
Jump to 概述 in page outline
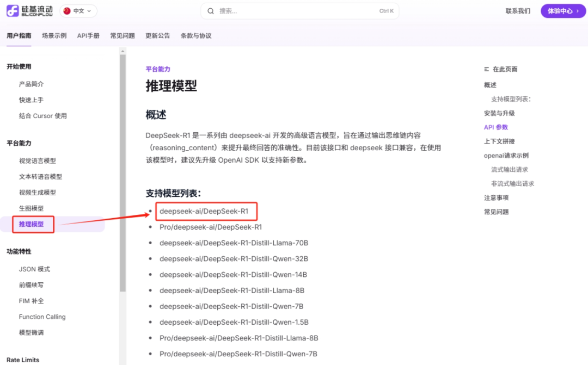(x=490, y=85)
